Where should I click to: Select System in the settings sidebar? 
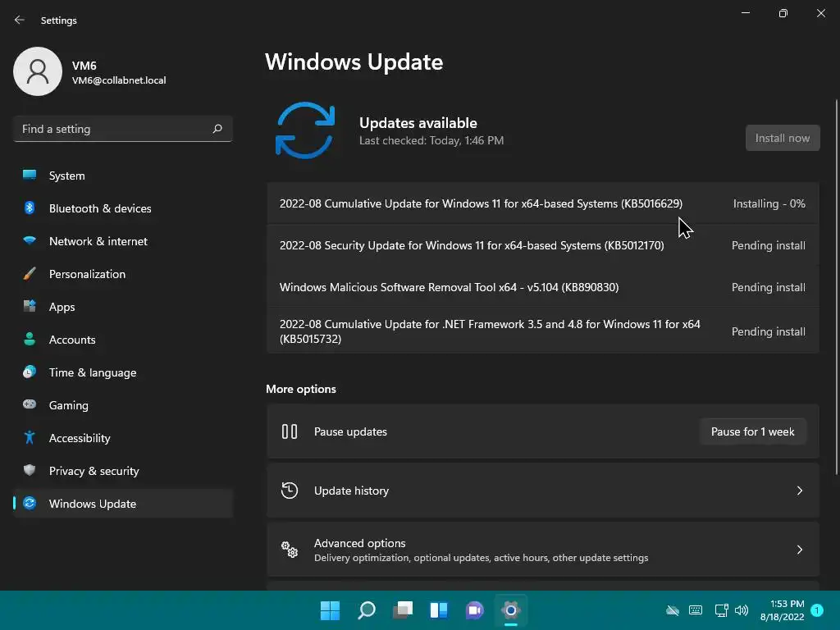pos(123,176)
